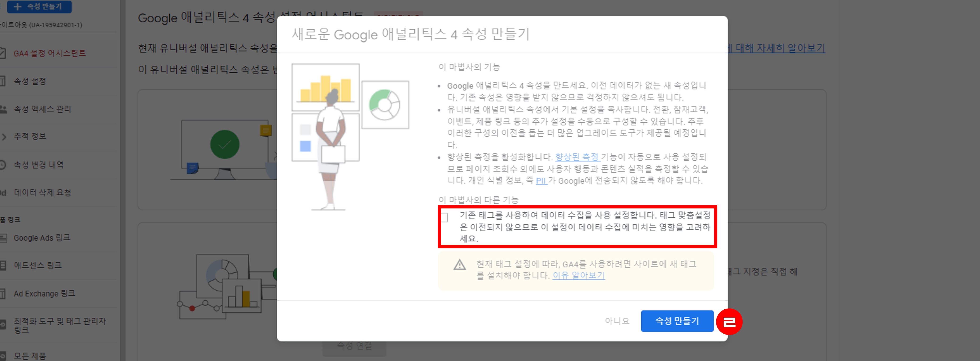Open Ad Exchange 링크 in the sidebar

[x=44, y=294]
